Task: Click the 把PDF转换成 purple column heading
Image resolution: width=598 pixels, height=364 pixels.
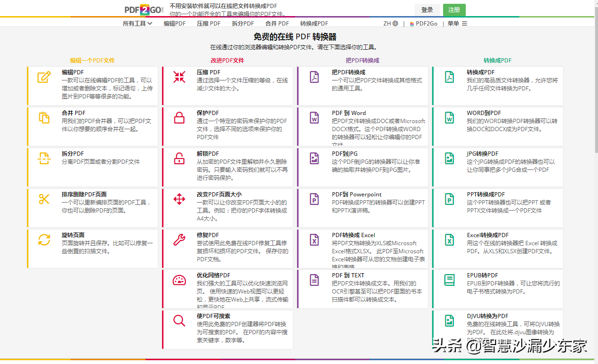Action: click(x=362, y=61)
